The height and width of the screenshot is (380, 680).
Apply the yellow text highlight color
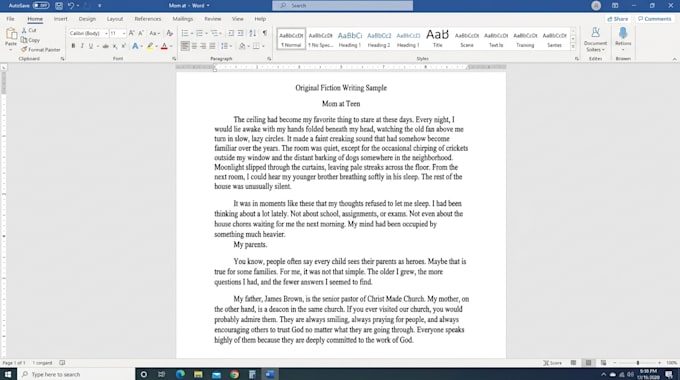[150, 46]
